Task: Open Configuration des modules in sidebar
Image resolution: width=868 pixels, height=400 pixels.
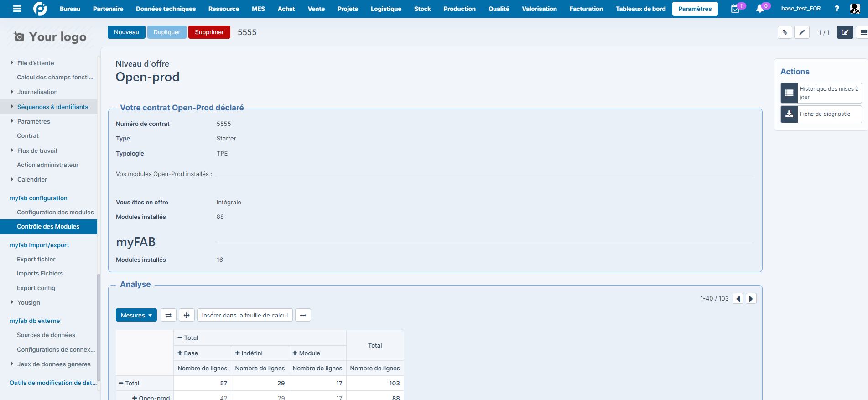Action: click(55, 212)
